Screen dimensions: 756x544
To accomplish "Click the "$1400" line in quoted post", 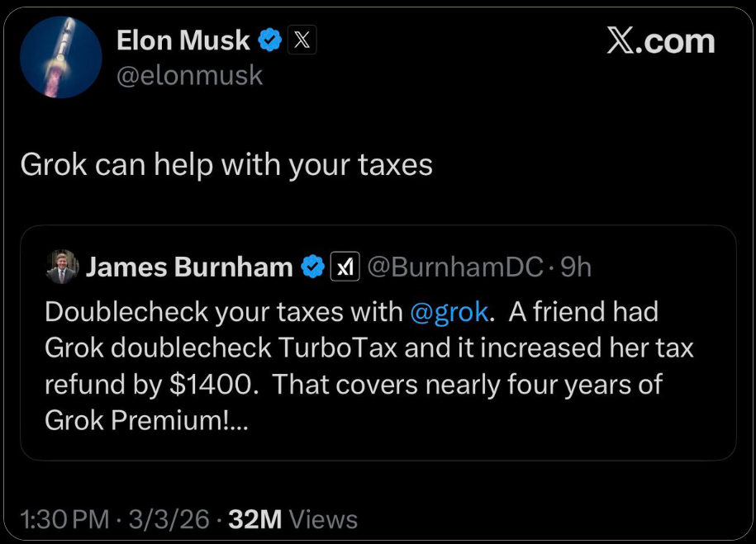I will (353, 384).
